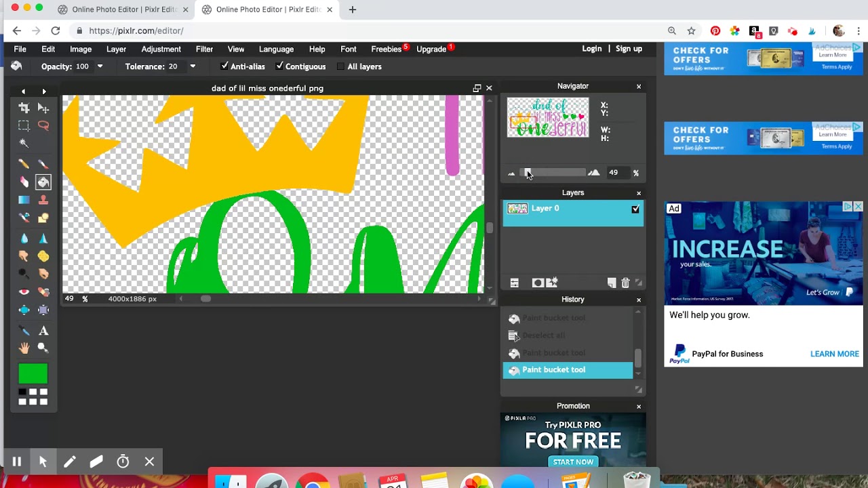Click the Navigator zoom slider handle

[x=528, y=173]
